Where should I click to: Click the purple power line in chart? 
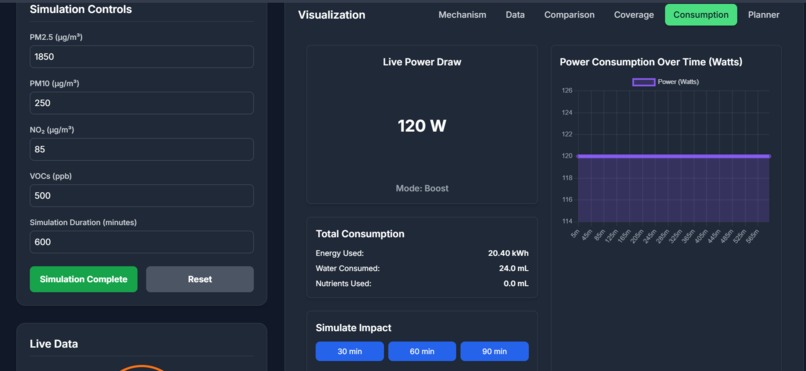coord(673,156)
